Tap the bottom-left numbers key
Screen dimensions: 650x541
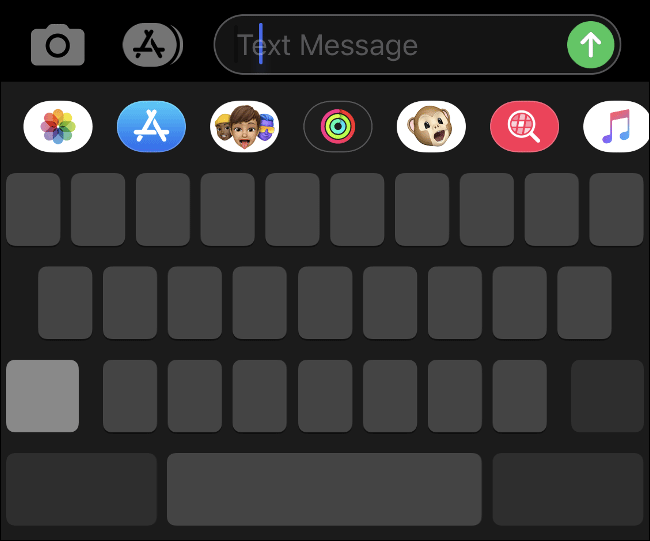click(81, 489)
